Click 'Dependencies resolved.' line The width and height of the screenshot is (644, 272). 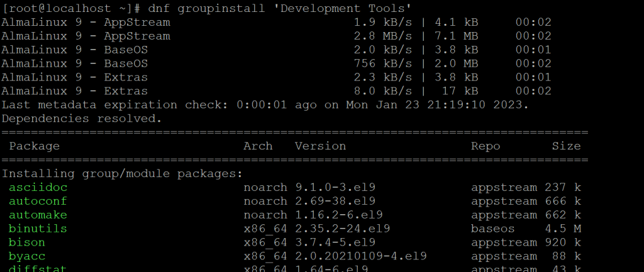(x=82, y=119)
